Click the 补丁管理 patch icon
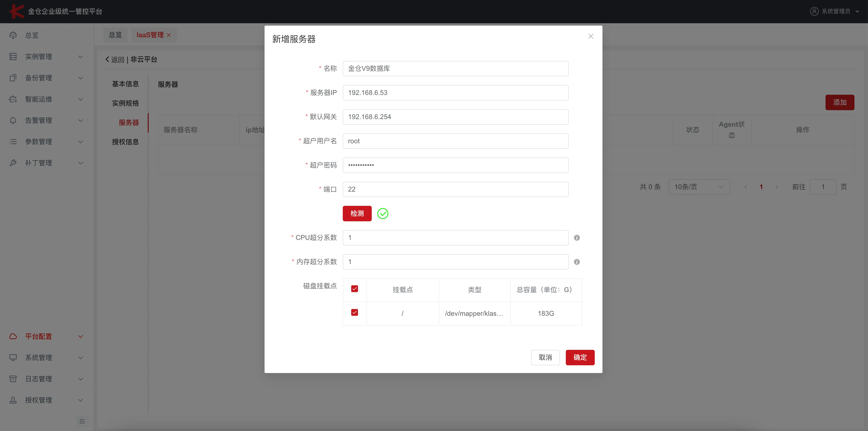The image size is (868, 431). tap(13, 163)
